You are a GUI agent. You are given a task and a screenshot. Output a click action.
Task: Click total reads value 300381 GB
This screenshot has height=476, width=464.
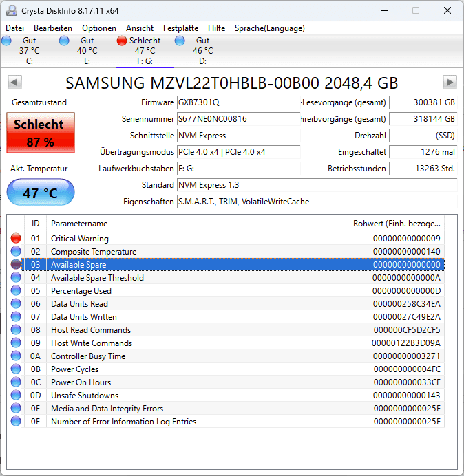423,102
